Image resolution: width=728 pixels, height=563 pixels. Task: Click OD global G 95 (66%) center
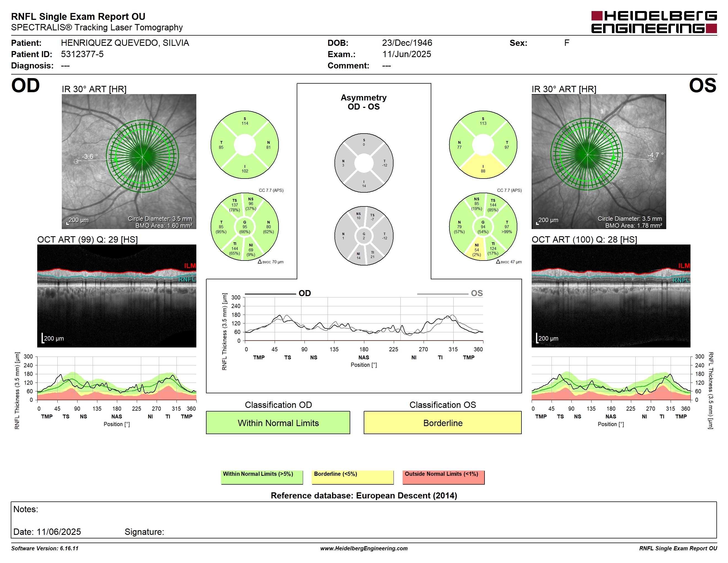tap(245, 227)
